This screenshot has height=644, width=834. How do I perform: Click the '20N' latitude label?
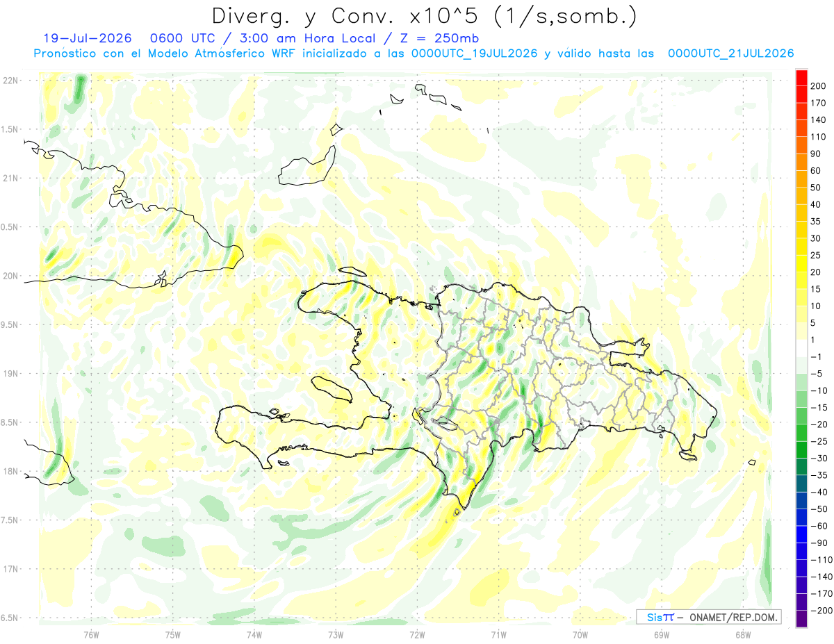[x=10, y=276]
